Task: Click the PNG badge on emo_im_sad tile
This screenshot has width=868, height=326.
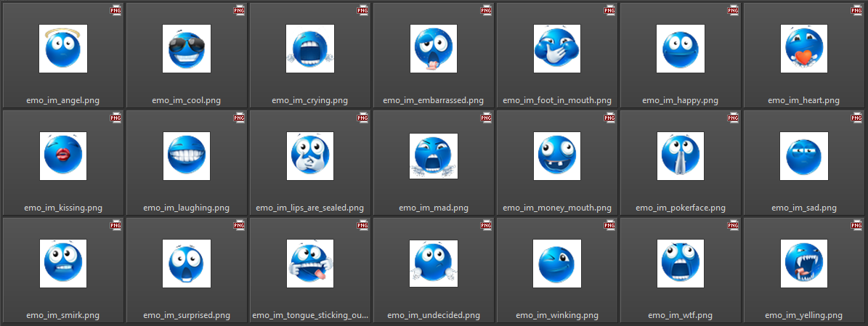Action: pyautogui.click(x=856, y=118)
